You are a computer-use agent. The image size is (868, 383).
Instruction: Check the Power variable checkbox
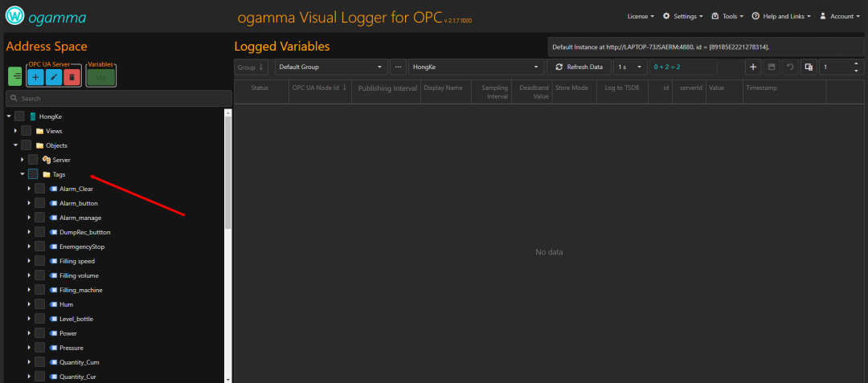40,333
